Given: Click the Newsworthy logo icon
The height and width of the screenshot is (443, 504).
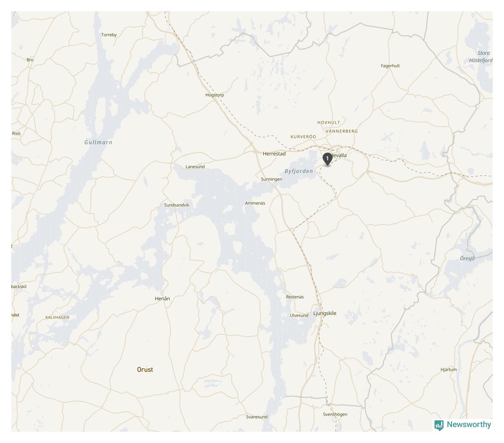Looking at the screenshot, I should tap(439, 425).
